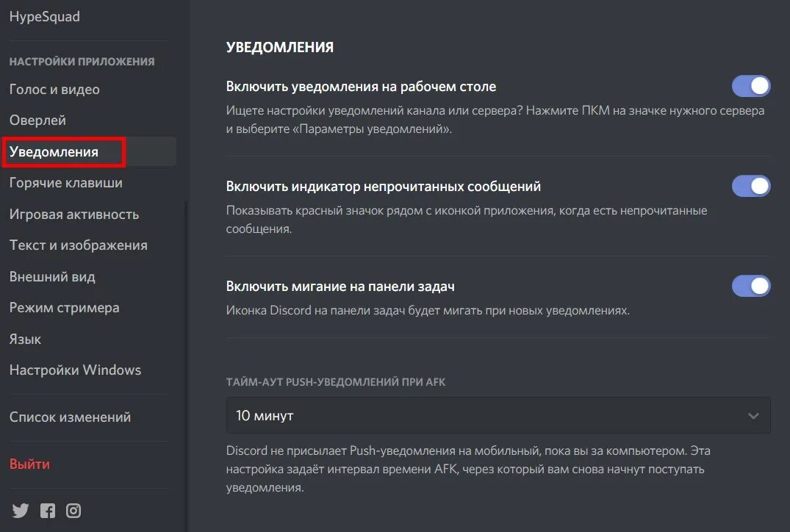Open Discord's Facebook page icon
790x532 pixels.
(x=48, y=511)
